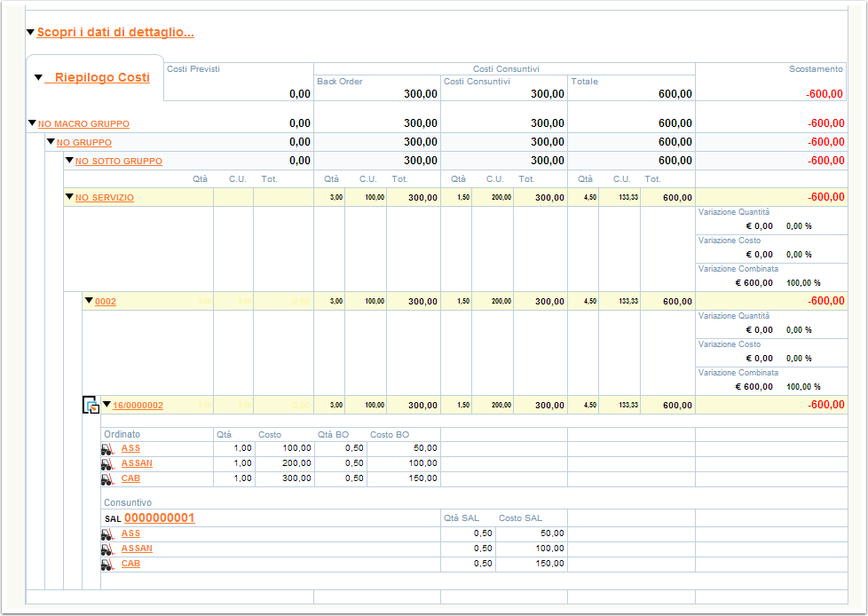Click Scostamento -600,00 in NO MACRO GRUPPO row
This screenshot has height=616, width=868.
826,123
